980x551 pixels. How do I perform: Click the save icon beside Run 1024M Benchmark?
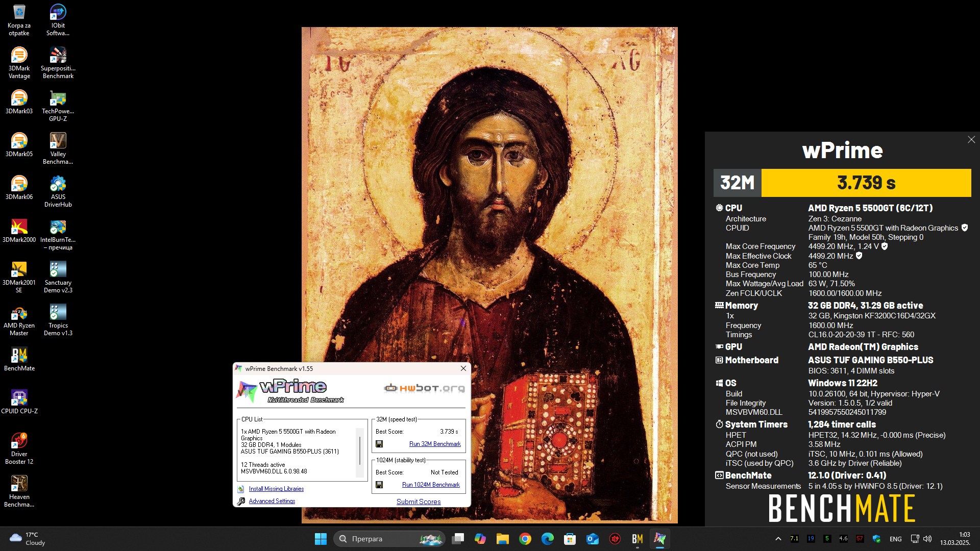(x=379, y=485)
